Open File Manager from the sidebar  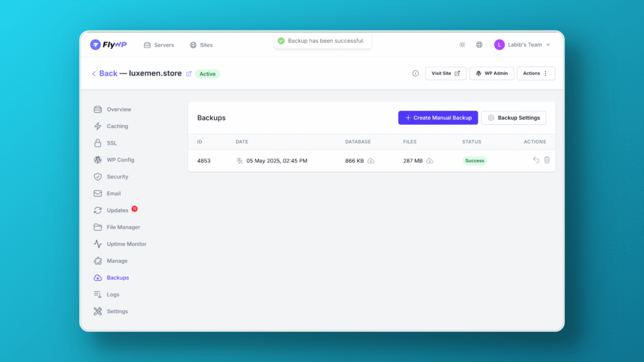[x=123, y=227]
